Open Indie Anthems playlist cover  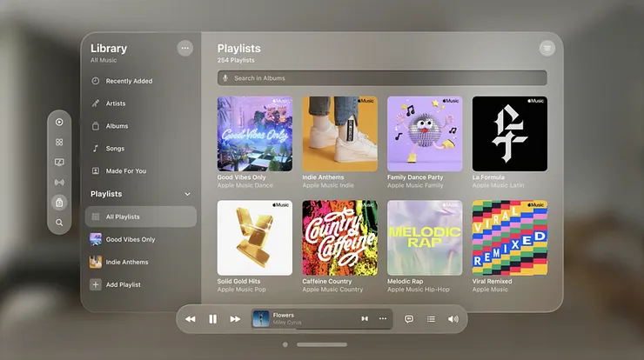tap(339, 134)
